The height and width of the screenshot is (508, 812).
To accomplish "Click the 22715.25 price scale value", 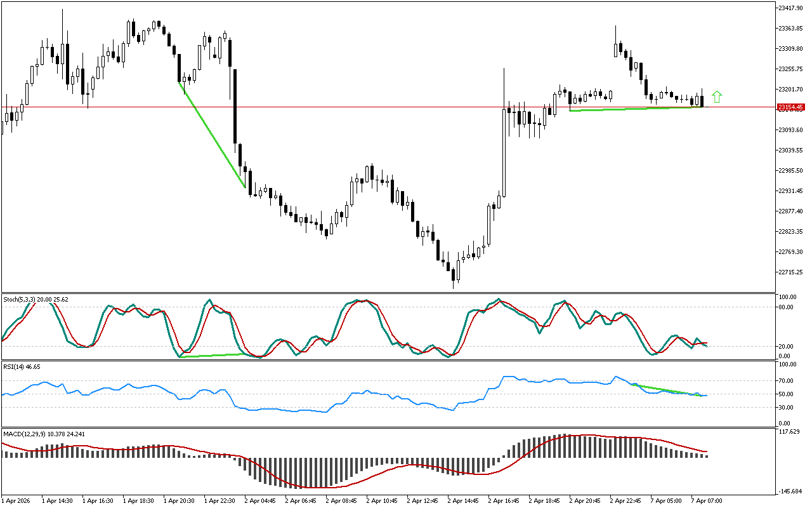I will pos(790,272).
